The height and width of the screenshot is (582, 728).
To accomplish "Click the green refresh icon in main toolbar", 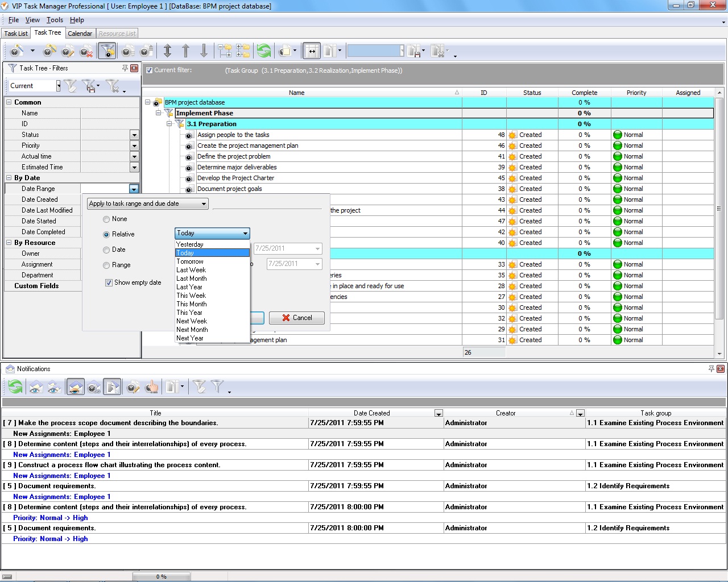I will (263, 51).
